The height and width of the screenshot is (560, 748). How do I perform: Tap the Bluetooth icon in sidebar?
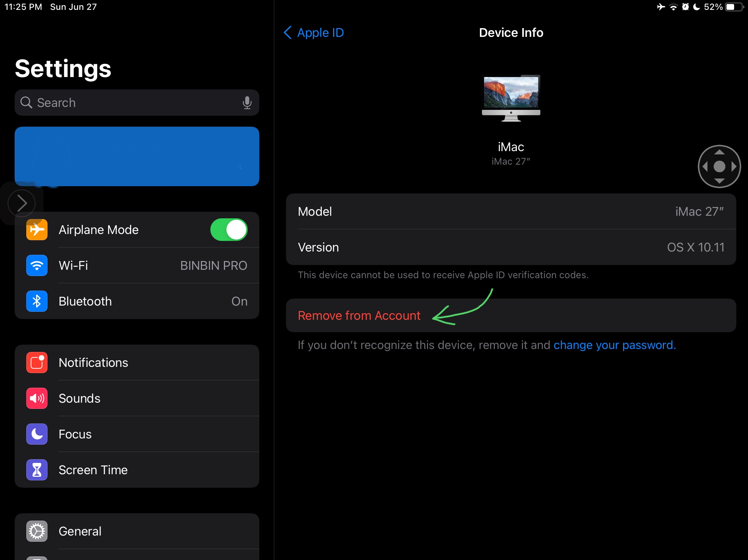click(37, 301)
